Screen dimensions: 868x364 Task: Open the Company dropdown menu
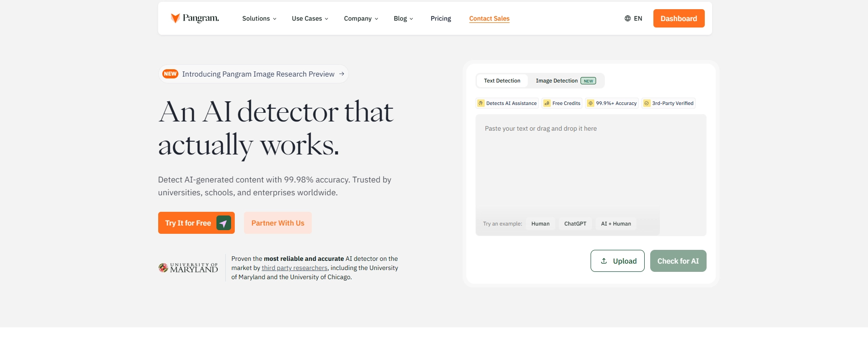[x=361, y=18]
